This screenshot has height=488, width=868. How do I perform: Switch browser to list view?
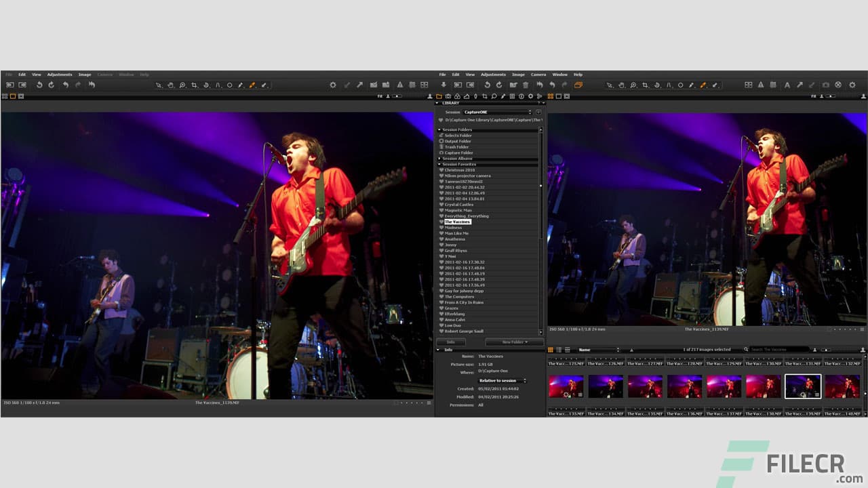click(559, 349)
